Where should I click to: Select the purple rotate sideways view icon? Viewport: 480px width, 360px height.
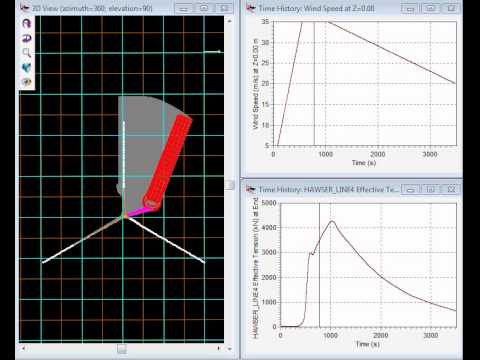click(x=27, y=38)
